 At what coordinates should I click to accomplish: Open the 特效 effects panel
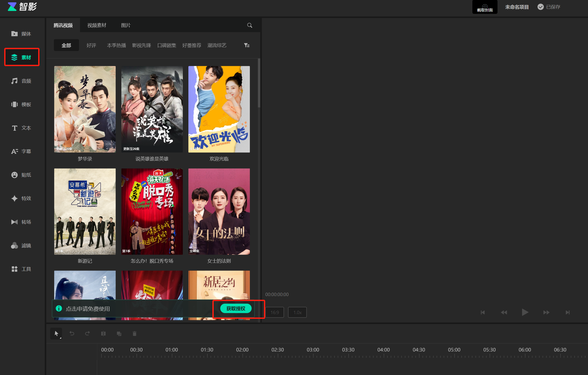pyautogui.click(x=21, y=199)
